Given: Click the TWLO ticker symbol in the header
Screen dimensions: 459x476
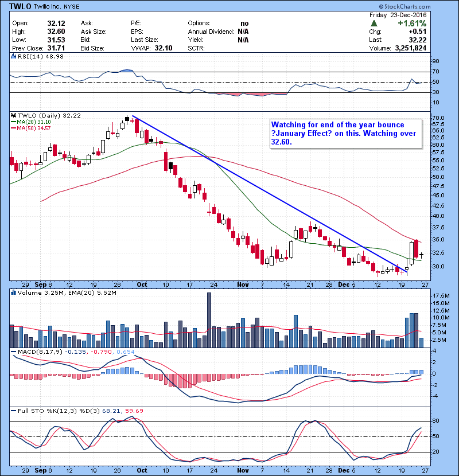Looking at the screenshot, I should point(20,6).
